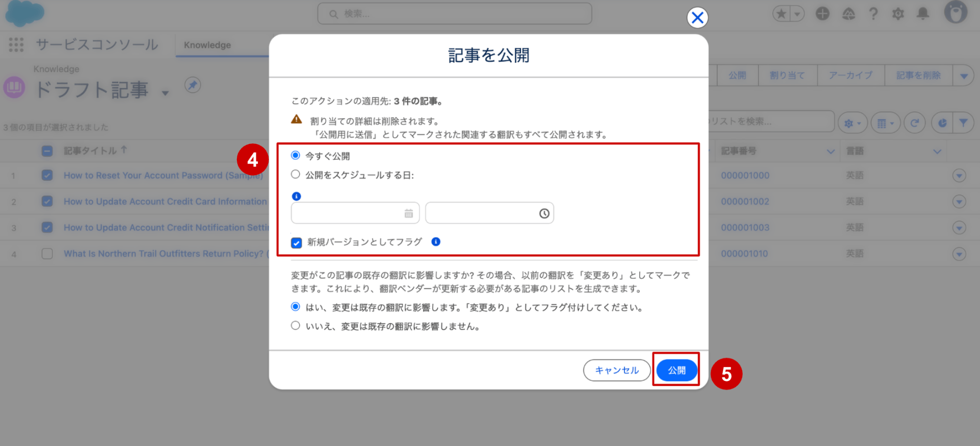Screen dimensions: 980x446
Task: Select いいえ、変更は既存の翻訳に影響しません radio
Action: (295, 326)
